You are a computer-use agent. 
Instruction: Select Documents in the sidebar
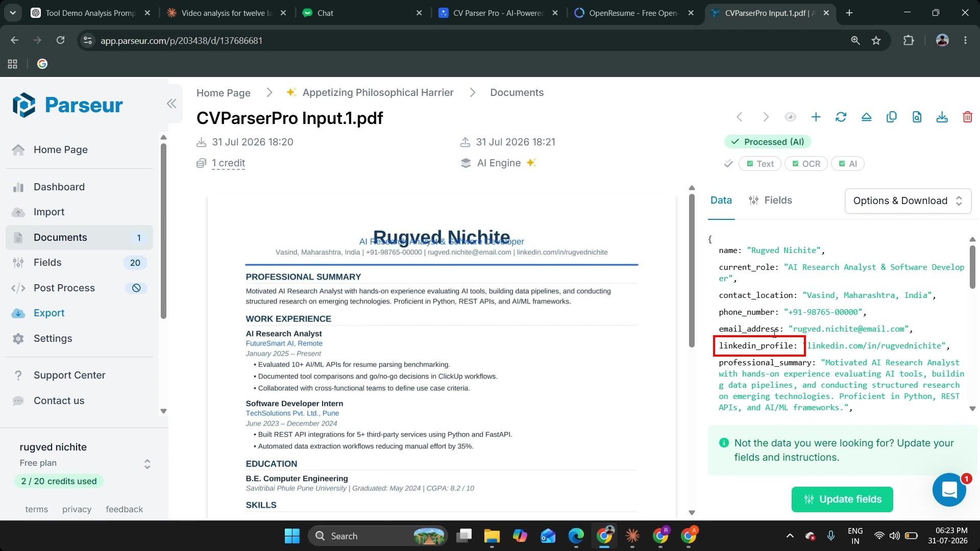(x=79, y=238)
